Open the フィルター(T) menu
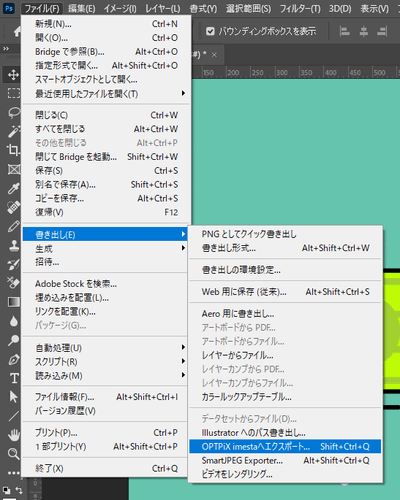This screenshot has height=500, width=400. click(300, 8)
